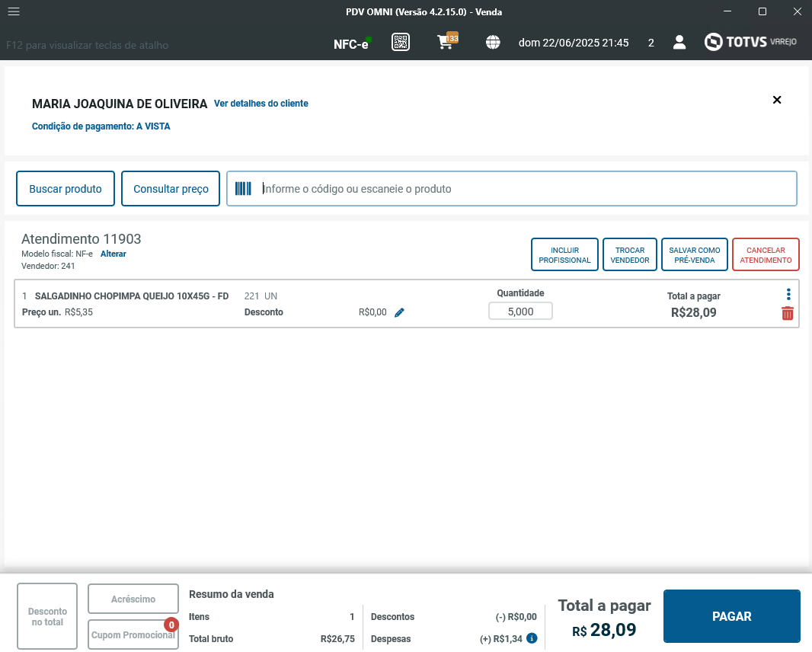
Task: Click Cupom Promocional button
Action: coord(133,635)
